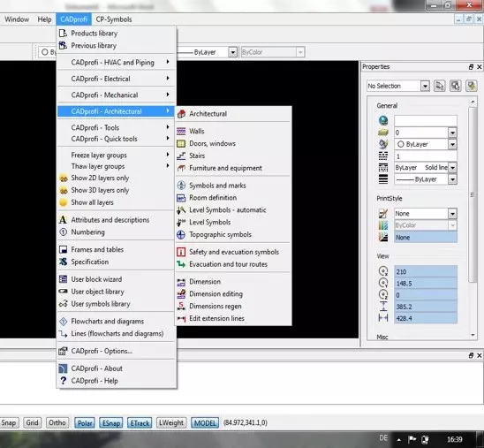This screenshot has width=484, height=448.
Task: Toggle Snap in the status bar
Action: (9, 422)
